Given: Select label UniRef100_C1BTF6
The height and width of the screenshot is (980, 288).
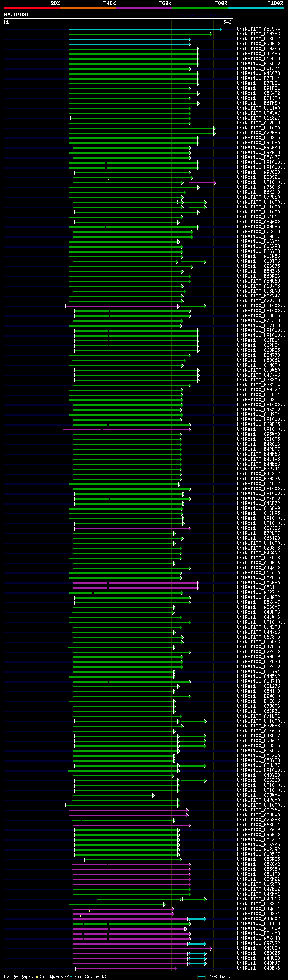Looking at the screenshot, I should click(x=258, y=262).
